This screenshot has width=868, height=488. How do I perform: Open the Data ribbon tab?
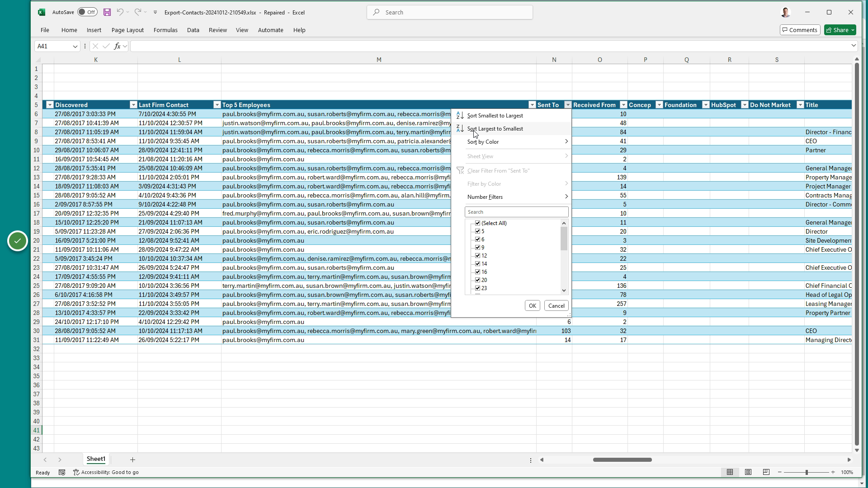193,30
